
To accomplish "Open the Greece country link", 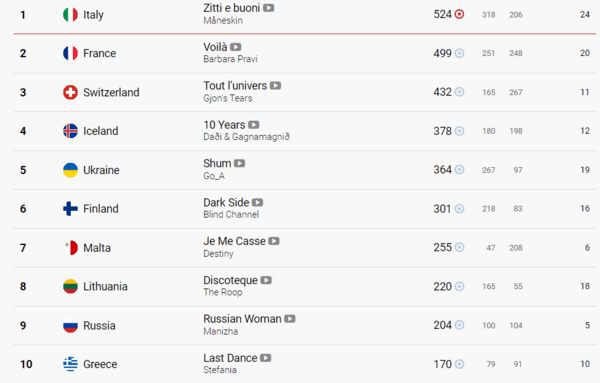I will (100, 364).
